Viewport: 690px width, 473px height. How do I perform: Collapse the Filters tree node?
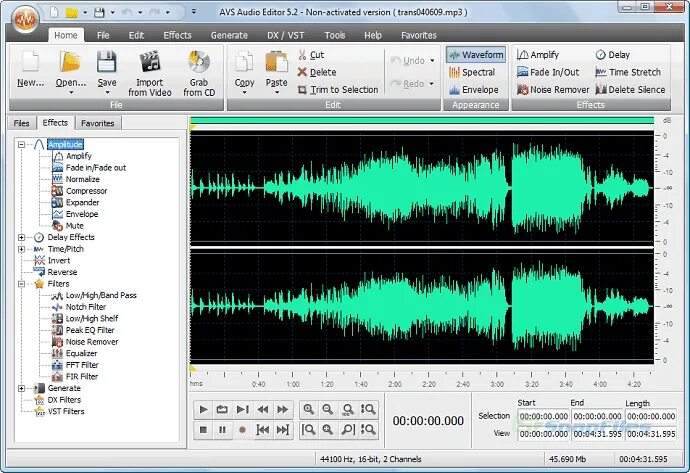(21, 284)
